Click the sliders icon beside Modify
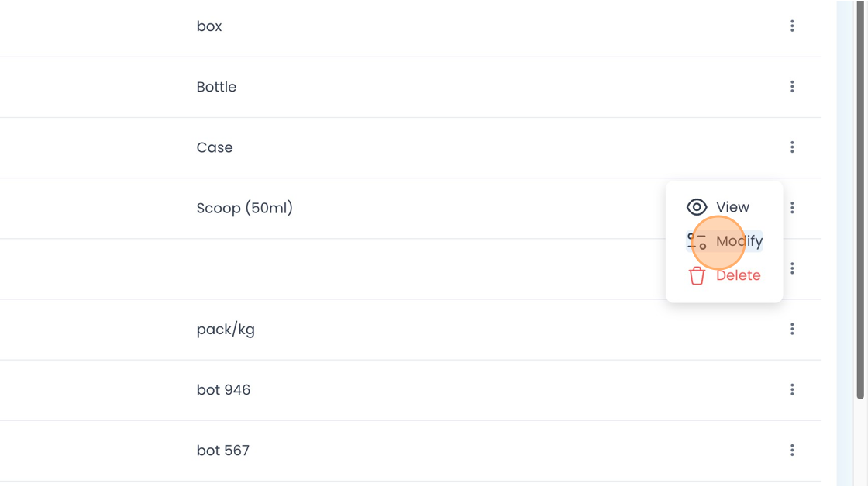Viewport: 868px width, 487px height. pos(697,241)
